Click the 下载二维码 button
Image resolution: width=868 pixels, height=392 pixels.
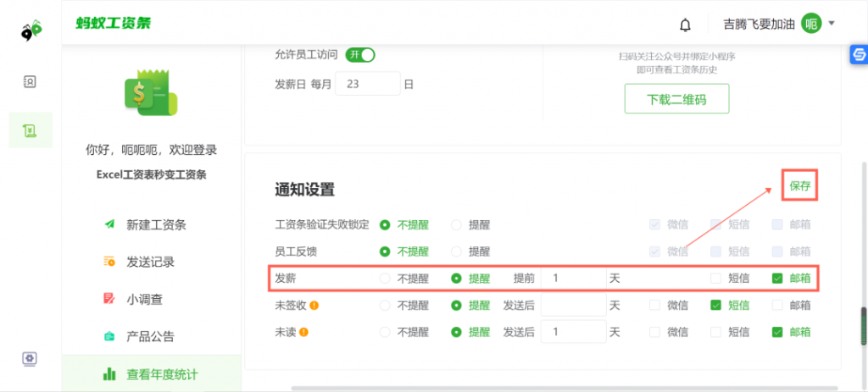tap(676, 99)
